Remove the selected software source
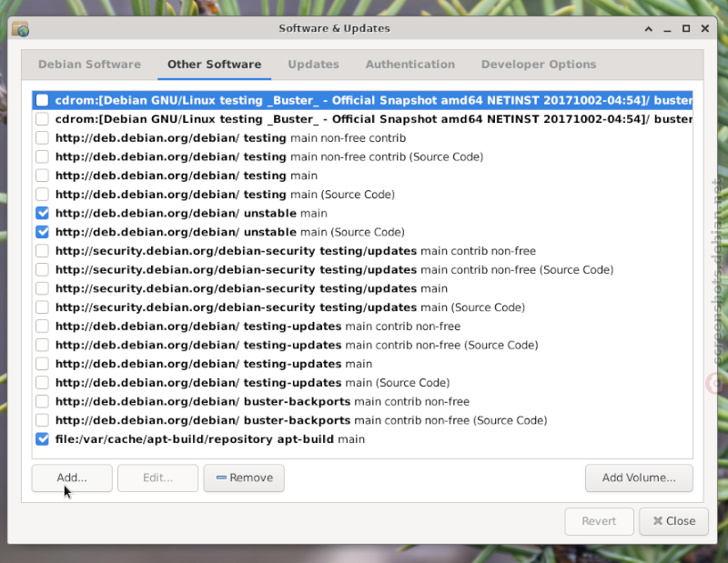 click(244, 478)
